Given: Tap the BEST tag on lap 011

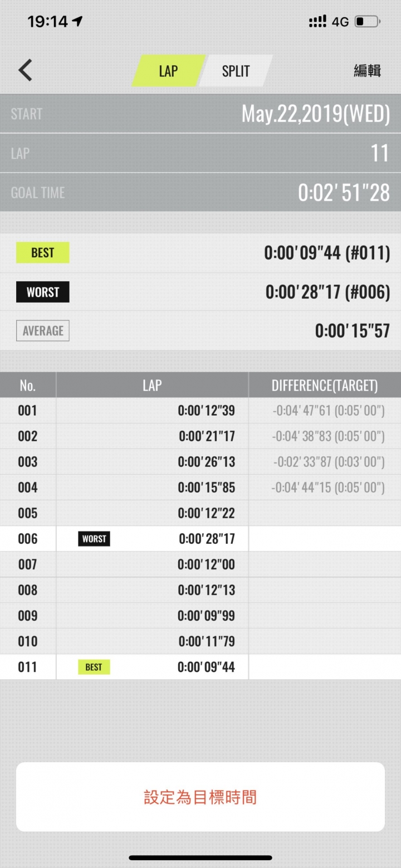Looking at the screenshot, I should point(94,667).
